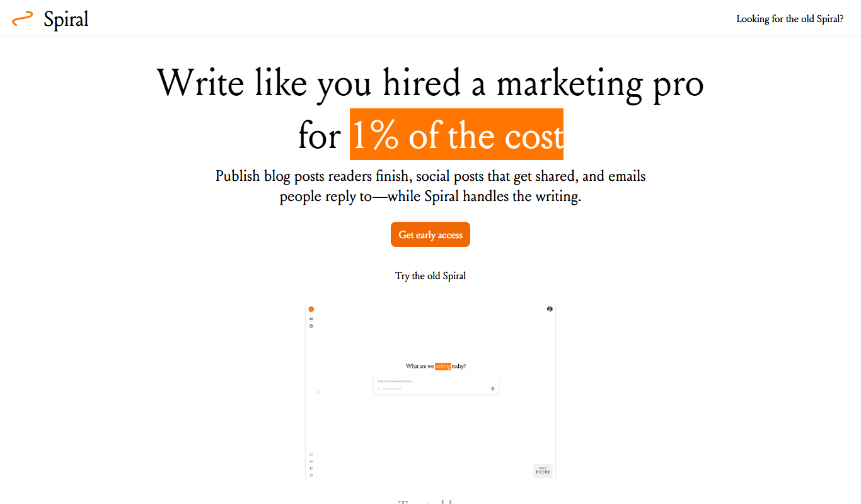Click the briefcase icon in preview sidebar
Viewport: 861px width, 504px height.
click(x=311, y=326)
